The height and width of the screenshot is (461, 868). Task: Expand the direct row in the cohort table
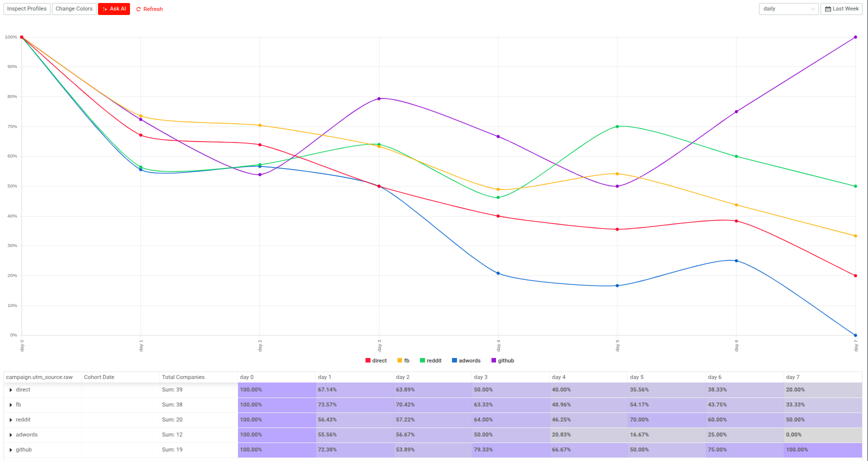pos(10,389)
